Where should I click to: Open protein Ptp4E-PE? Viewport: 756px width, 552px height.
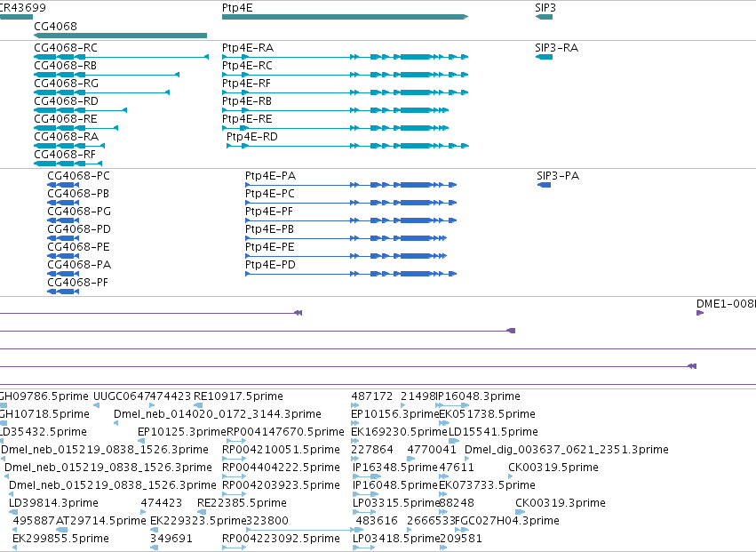coord(270,247)
